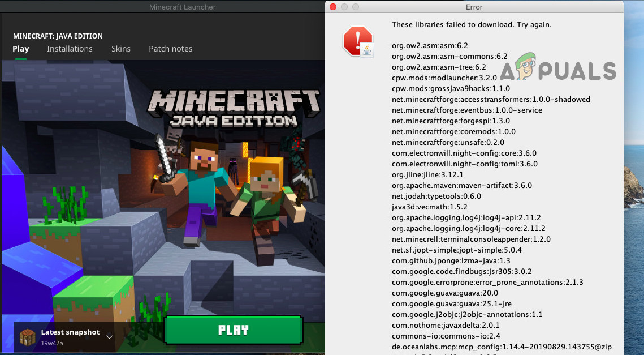Select the com.github.jponge:lzma-java:1.3 line
The width and height of the screenshot is (644, 355).
pyautogui.click(x=451, y=260)
